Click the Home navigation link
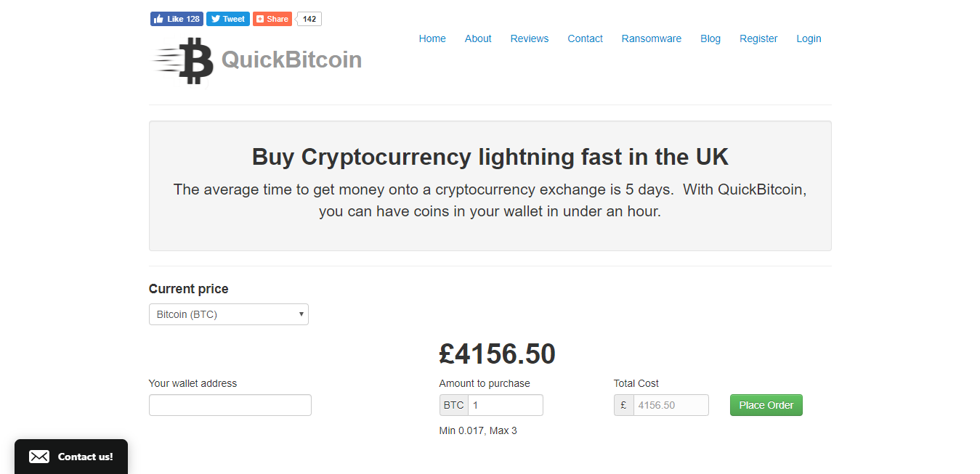 coord(432,38)
